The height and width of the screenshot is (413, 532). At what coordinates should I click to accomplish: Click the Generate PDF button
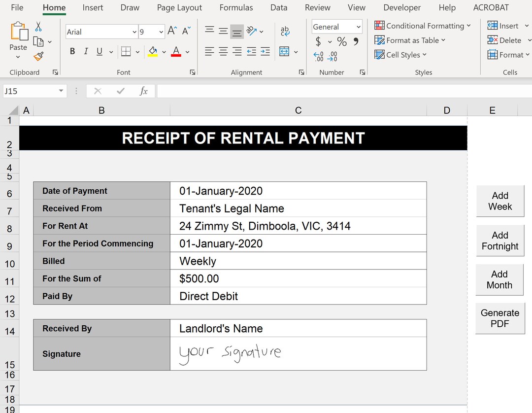[x=500, y=318]
